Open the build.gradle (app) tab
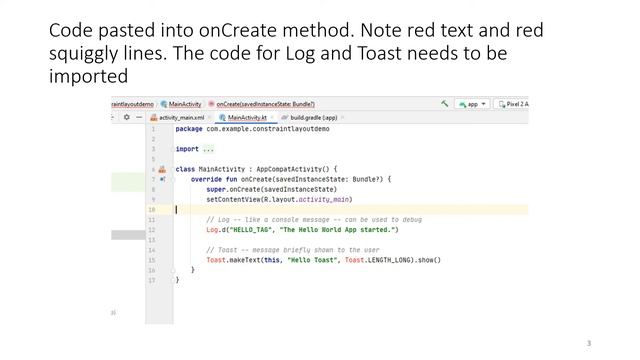This screenshot has width=640, height=360. [x=309, y=118]
